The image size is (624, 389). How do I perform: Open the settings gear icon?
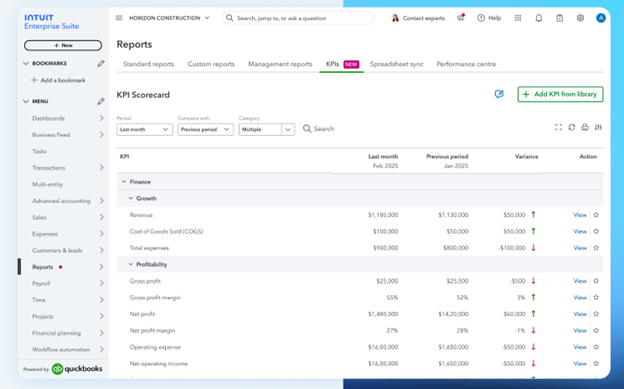580,18
